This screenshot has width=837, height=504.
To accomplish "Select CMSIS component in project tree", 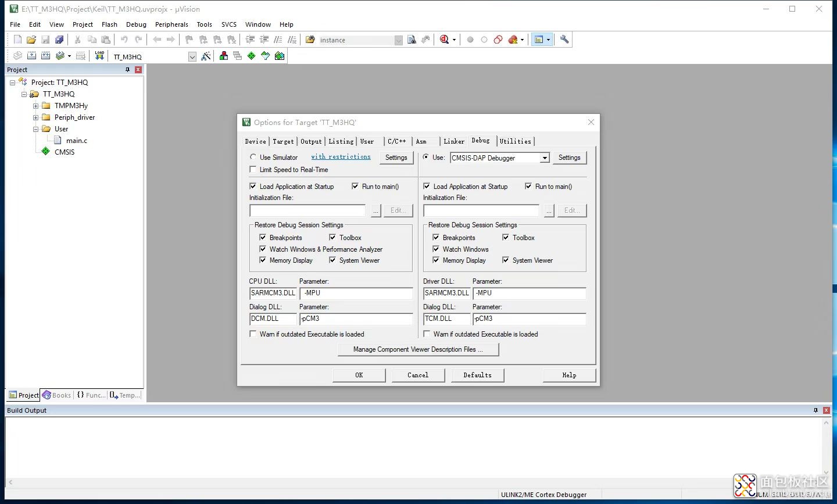I will click(64, 152).
